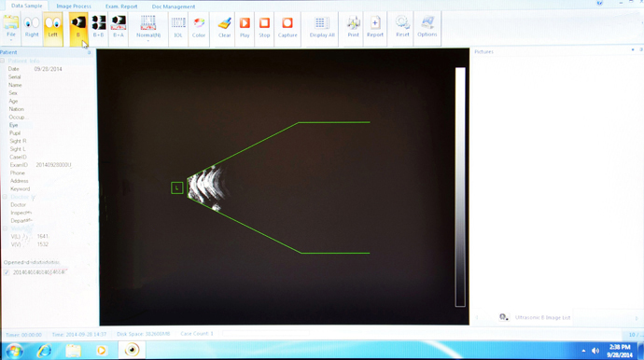Open the Options settings
The height and width of the screenshot is (360, 644).
point(427,27)
